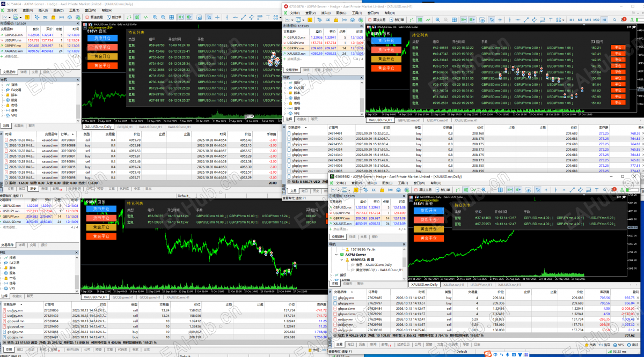
Task: Select the M5 timeframe in the 67536876 window
Action: pos(580,19)
